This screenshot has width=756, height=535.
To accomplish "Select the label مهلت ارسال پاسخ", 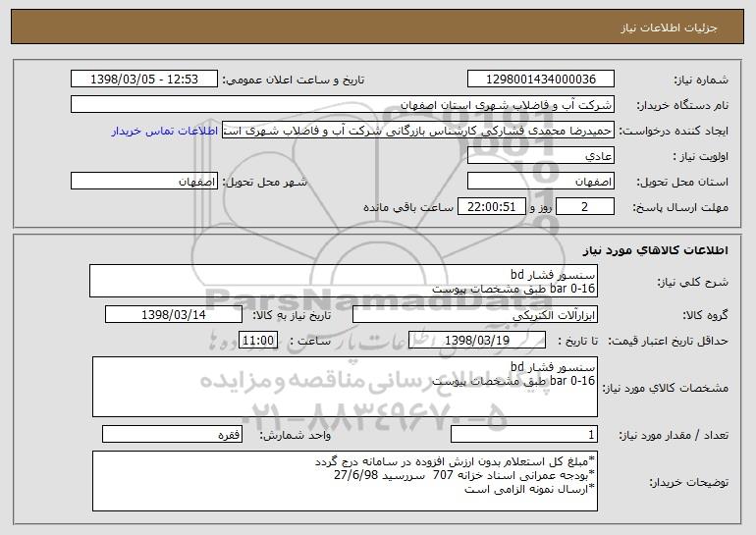I will point(680,207).
